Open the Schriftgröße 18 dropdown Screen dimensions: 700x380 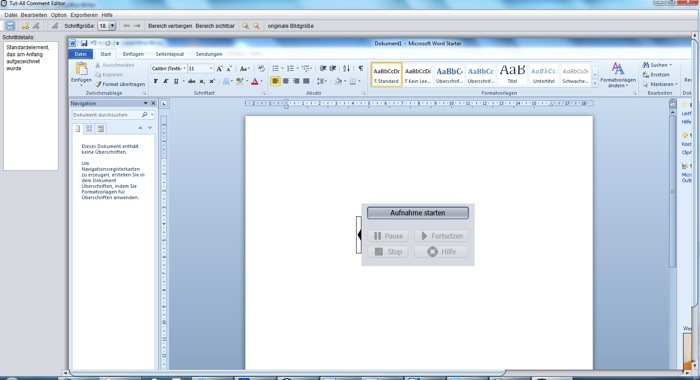112,26
